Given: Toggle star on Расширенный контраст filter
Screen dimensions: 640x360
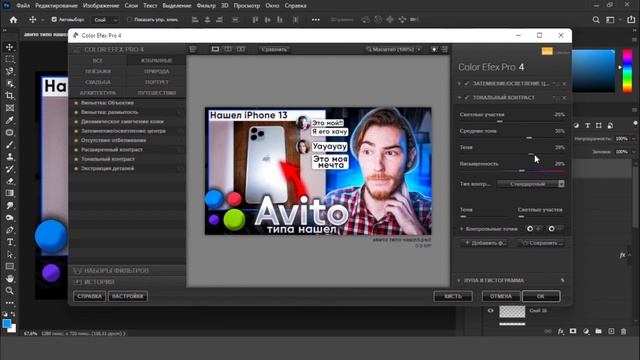Looking at the screenshot, I should [x=76, y=150].
